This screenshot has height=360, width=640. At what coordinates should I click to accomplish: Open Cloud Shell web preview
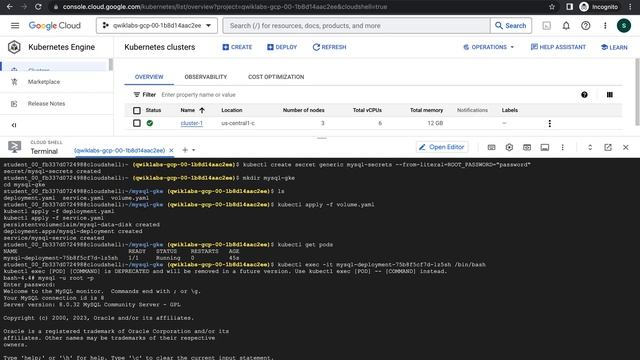coord(527,147)
